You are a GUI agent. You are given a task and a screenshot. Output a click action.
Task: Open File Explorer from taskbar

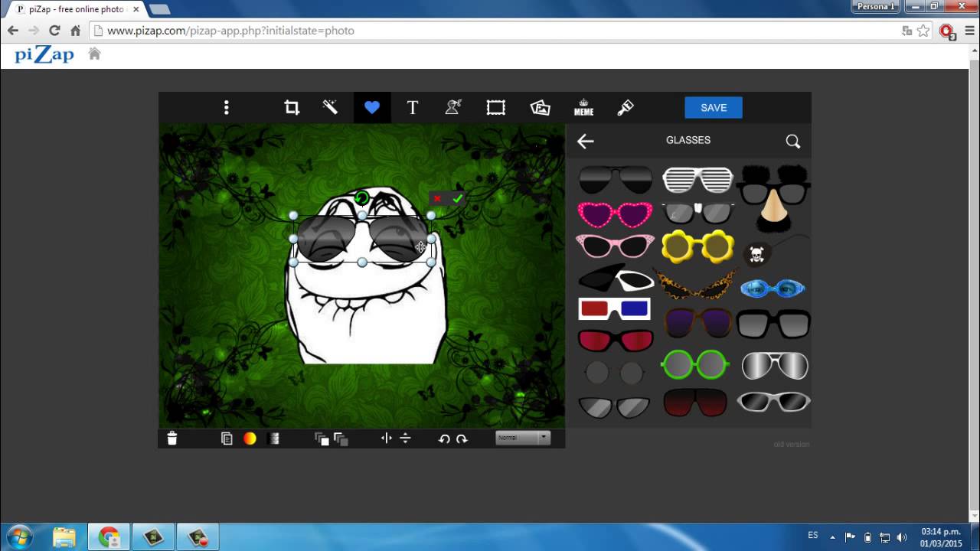point(64,536)
